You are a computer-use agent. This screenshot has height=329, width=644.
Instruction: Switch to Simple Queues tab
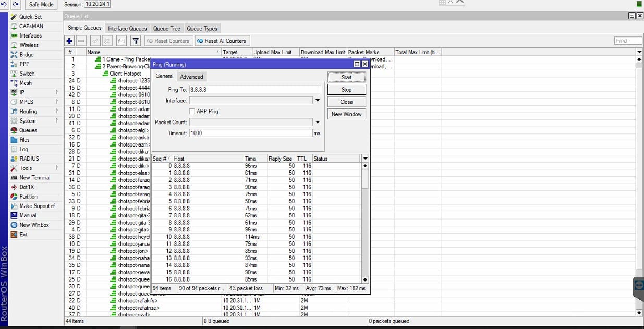pos(84,28)
